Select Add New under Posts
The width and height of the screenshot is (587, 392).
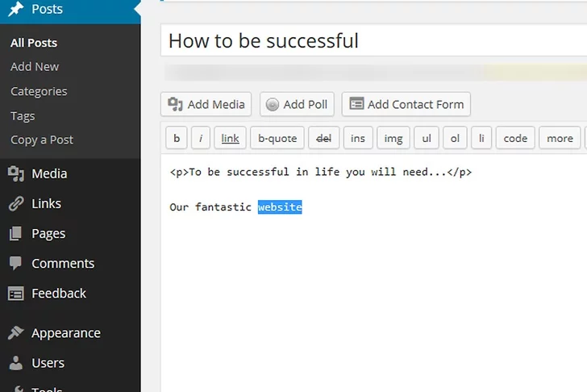tap(35, 67)
